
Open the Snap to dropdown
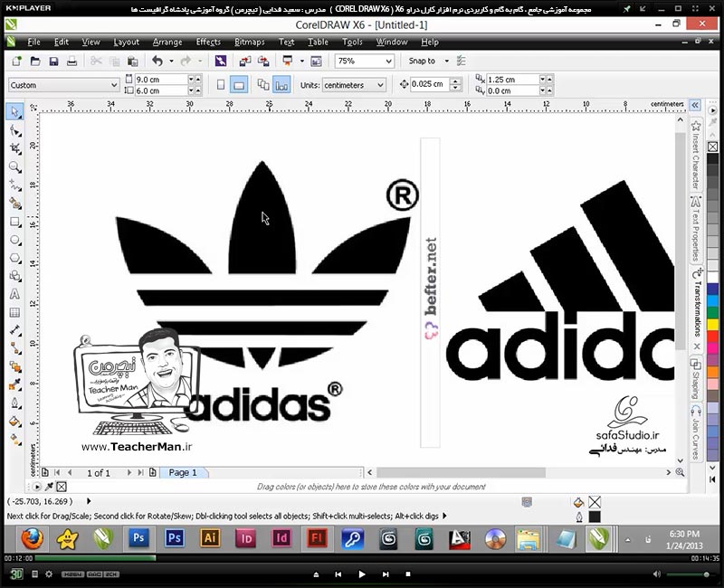tap(446, 61)
